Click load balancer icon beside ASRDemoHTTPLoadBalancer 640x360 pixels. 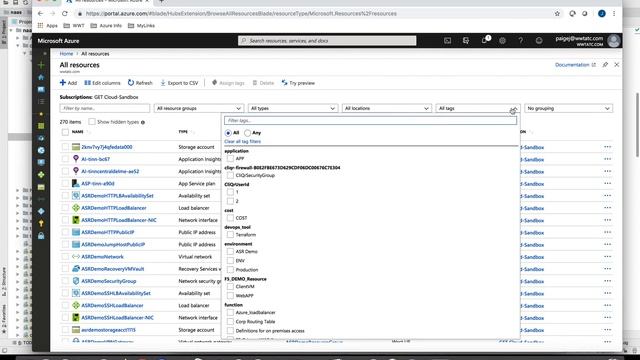[76, 208]
